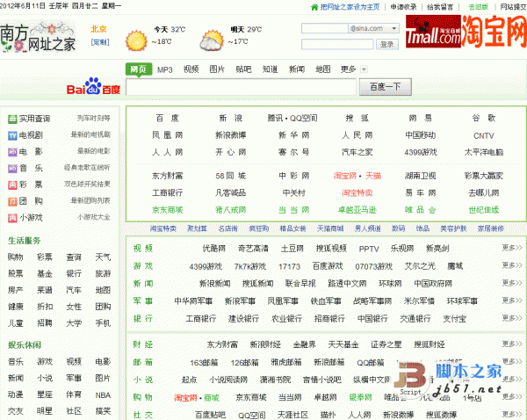Open 铁血军事 in the 军事 row
Screen dimensions: 527x420
coord(326,301)
